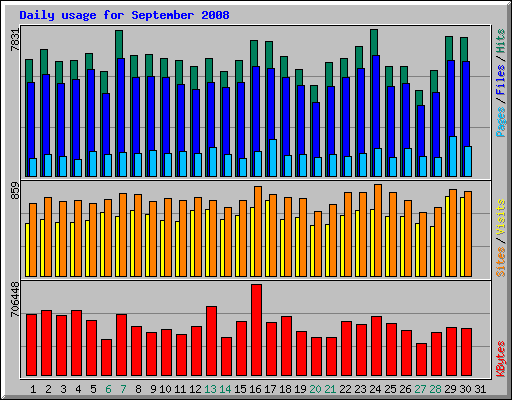The height and width of the screenshot is (400, 512).
Task: Select day label 22 on the axis
Action: [x=345, y=389]
